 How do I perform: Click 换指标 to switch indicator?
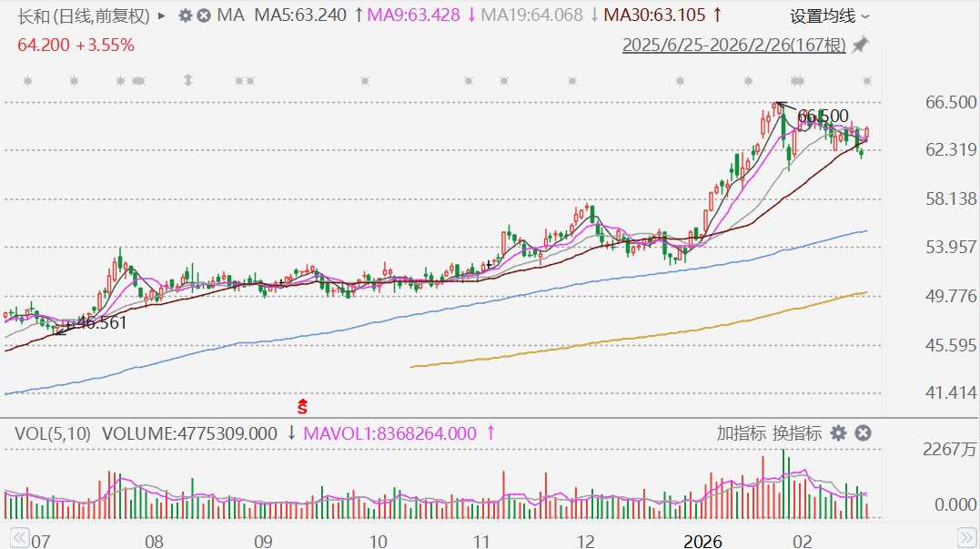pyautogui.click(x=796, y=433)
